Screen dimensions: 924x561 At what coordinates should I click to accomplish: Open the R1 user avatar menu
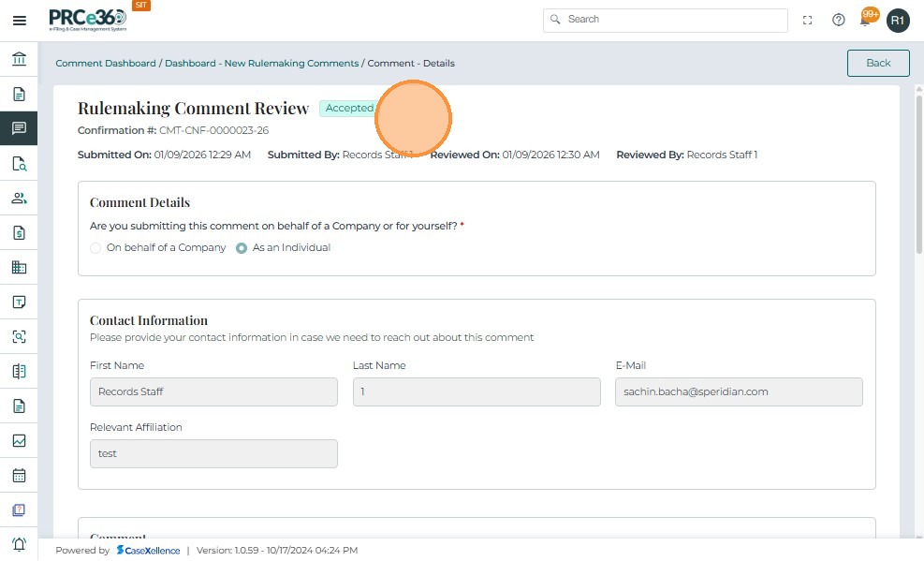pyautogui.click(x=898, y=21)
